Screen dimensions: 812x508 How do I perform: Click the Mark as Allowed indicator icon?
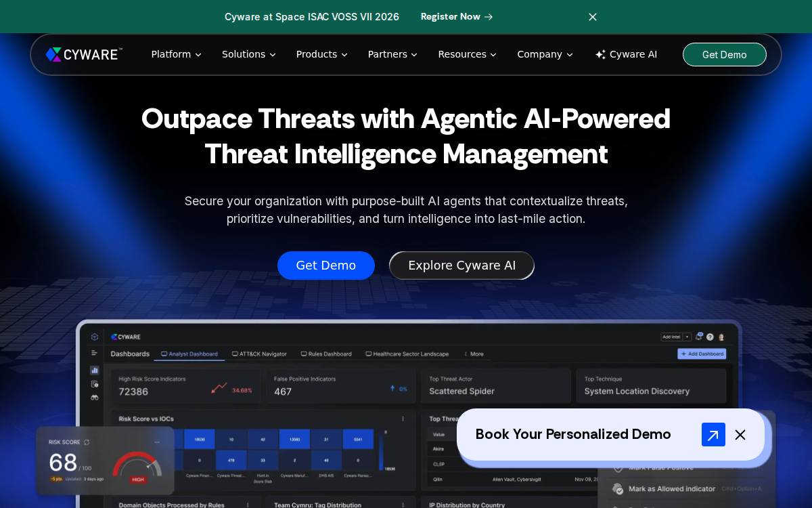pyautogui.click(x=617, y=488)
